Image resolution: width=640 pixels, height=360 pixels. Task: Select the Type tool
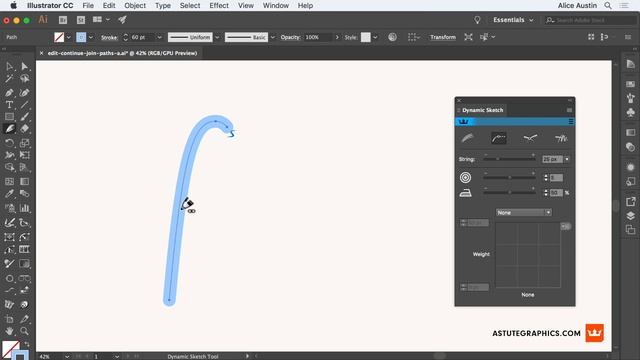tap(9, 105)
